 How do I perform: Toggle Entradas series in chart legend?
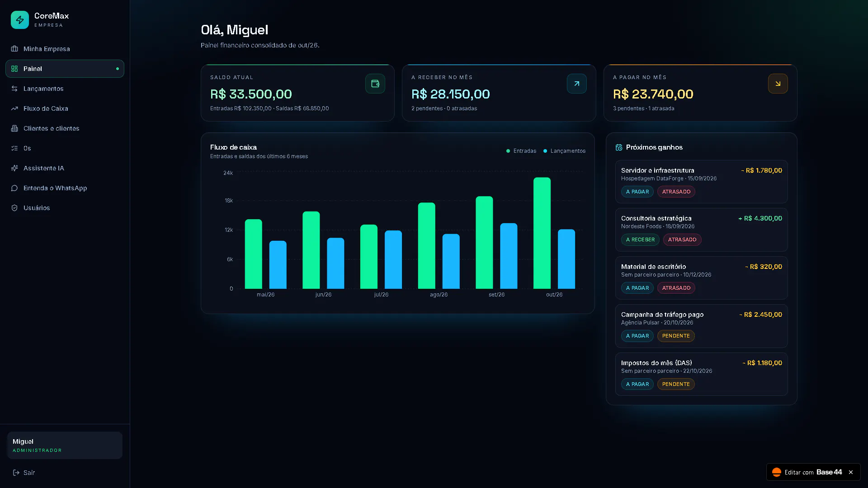(x=521, y=151)
